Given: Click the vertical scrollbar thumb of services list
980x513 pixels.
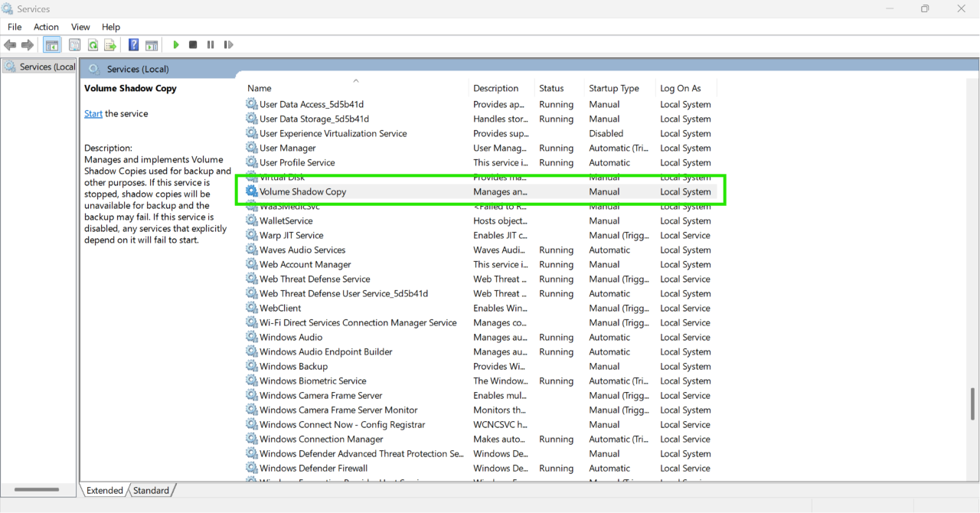Looking at the screenshot, I should [x=973, y=404].
